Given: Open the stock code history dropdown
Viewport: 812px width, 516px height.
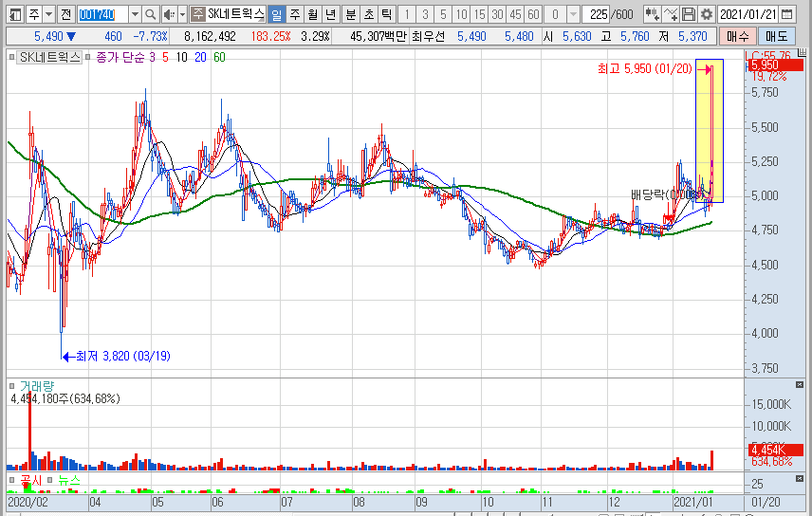Looking at the screenshot, I should coord(134,14).
